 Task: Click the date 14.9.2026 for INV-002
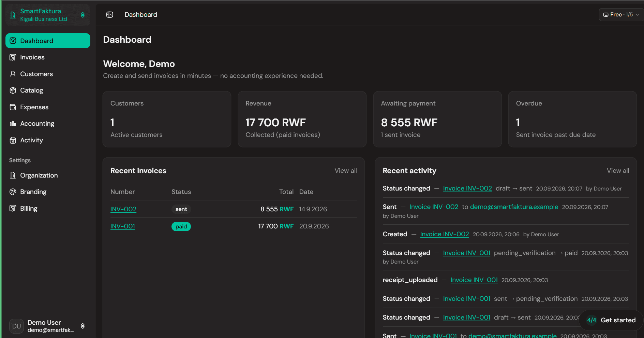point(313,209)
